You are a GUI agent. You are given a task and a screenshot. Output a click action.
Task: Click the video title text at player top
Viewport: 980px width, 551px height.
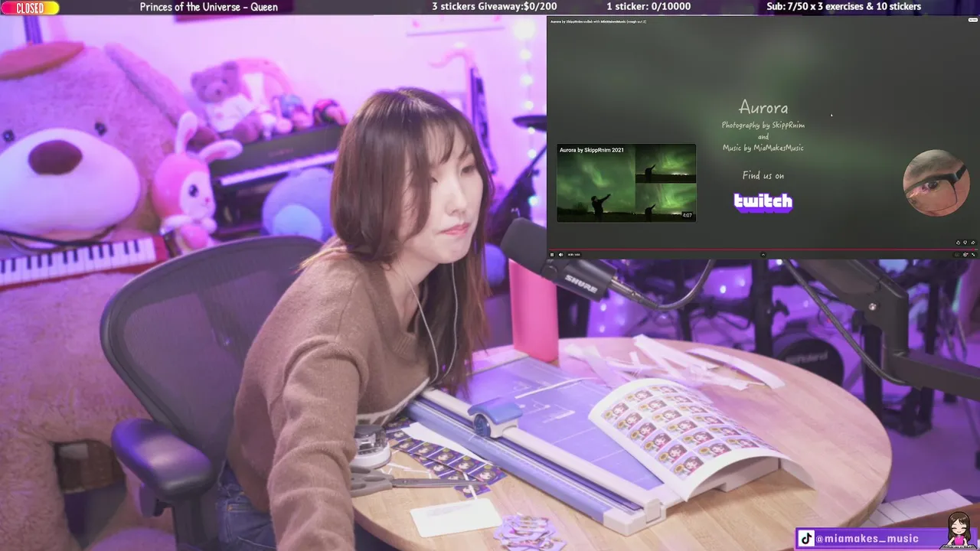pyautogui.click(x=598, y=21)
